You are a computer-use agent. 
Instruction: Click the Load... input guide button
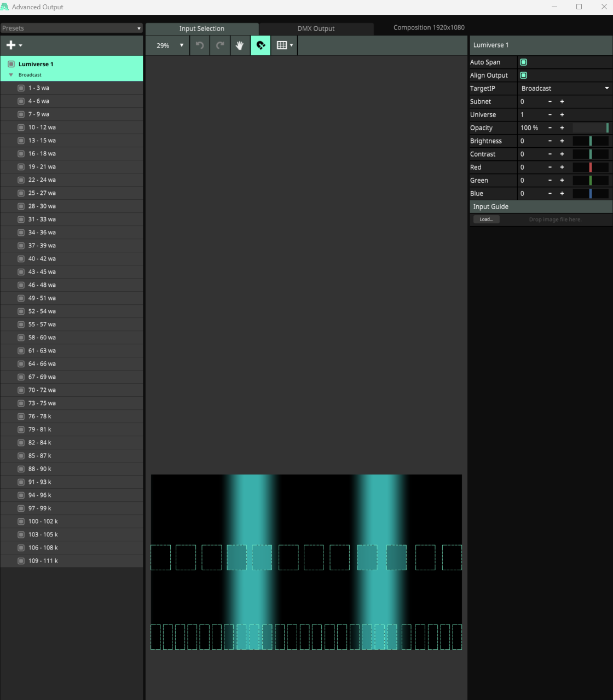pyautogui.click(x=486, y=219)
